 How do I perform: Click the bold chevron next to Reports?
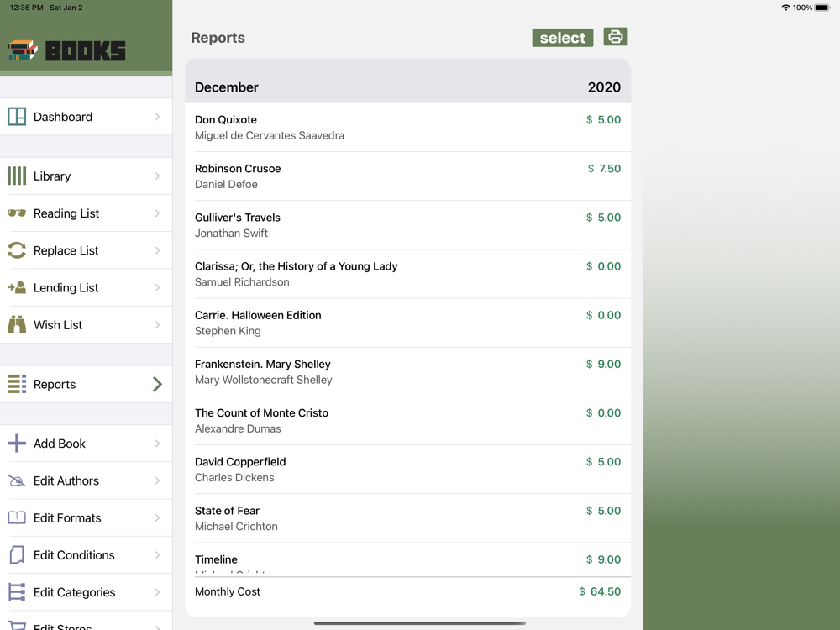[x=158, y=384]
